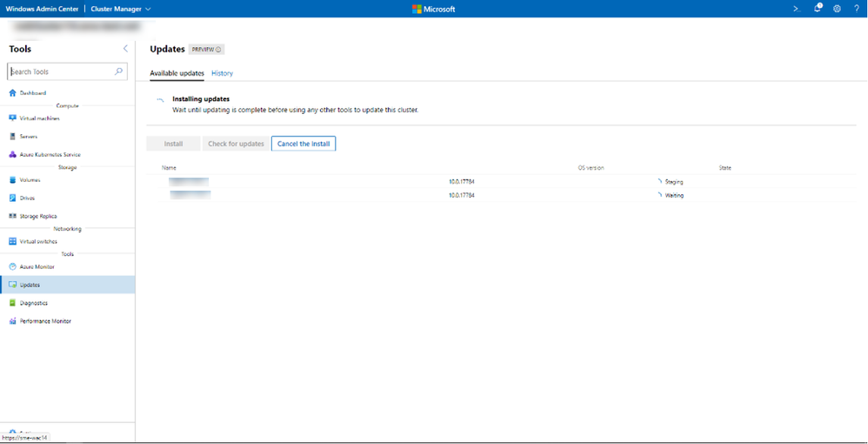Open Performance Monitor tool
The width and height of the screenshot is (868, 444).
tap(45, 321)
